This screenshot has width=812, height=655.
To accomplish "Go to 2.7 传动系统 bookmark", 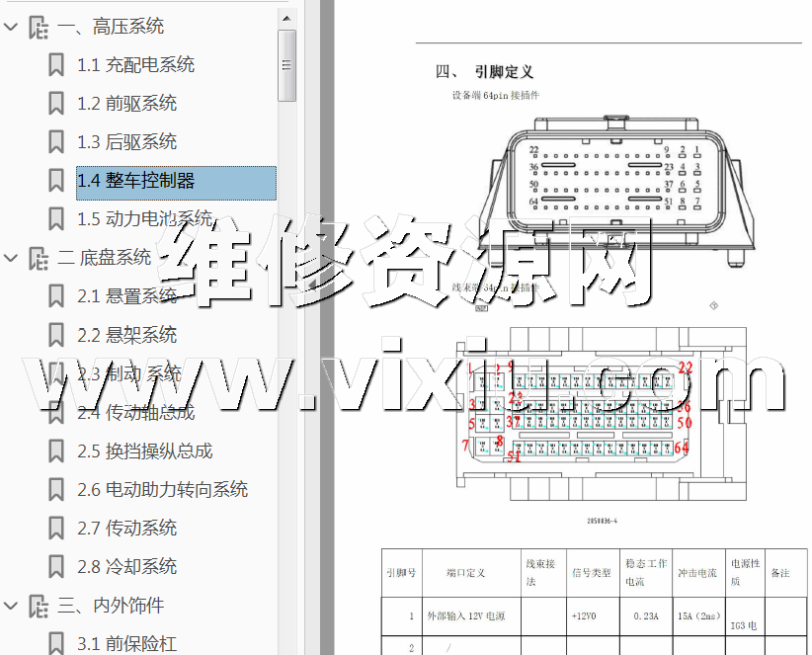I will (x=126, y=529).
